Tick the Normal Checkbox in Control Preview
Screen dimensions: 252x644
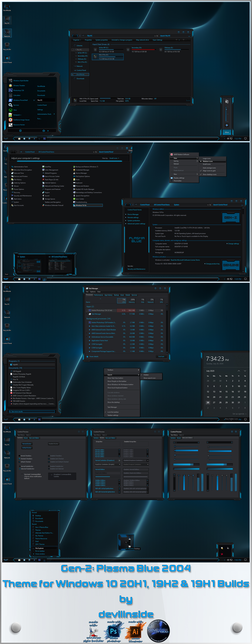[19, 456]
